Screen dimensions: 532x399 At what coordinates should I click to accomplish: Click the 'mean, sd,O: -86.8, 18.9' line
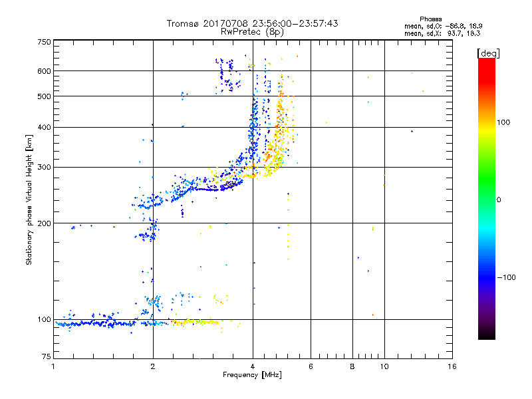tap(444, 26)
